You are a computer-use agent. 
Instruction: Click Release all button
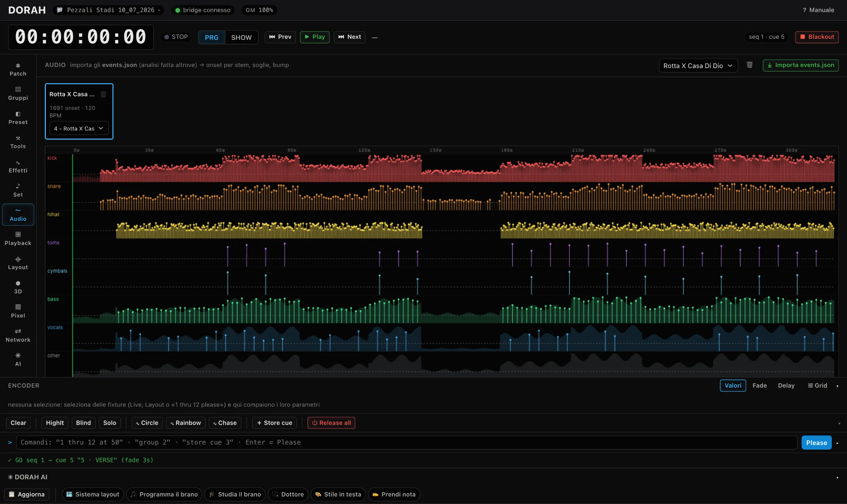click(331, 423)
